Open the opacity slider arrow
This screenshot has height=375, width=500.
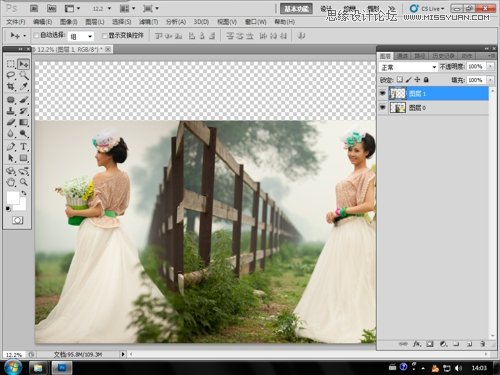[490, 67]
